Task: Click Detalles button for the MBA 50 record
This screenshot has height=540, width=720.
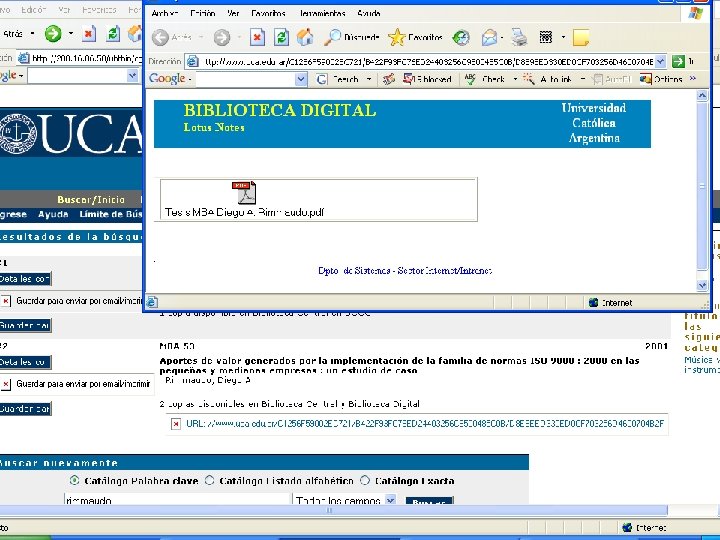Action: (x=25, y=362)
